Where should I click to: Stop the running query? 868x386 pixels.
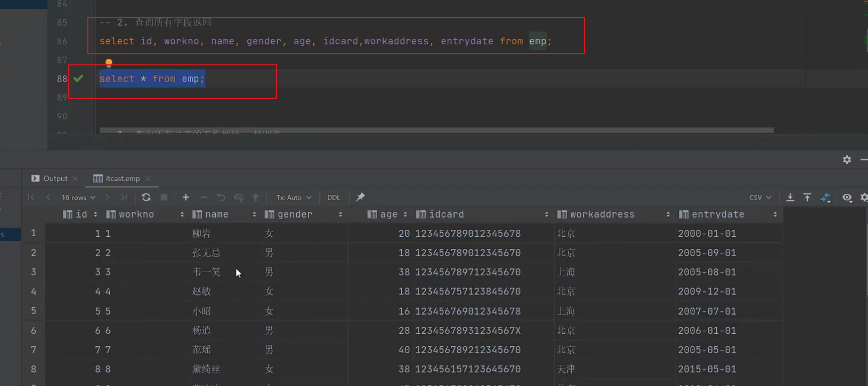pos(164,198)
